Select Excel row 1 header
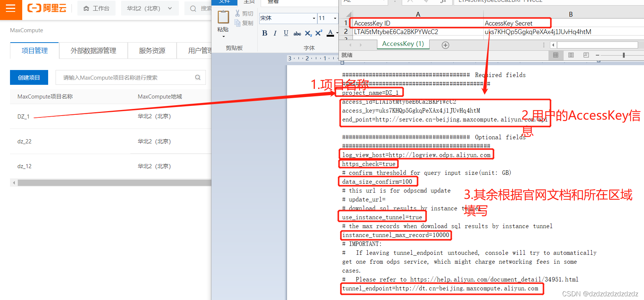 [x=346, y=23]
